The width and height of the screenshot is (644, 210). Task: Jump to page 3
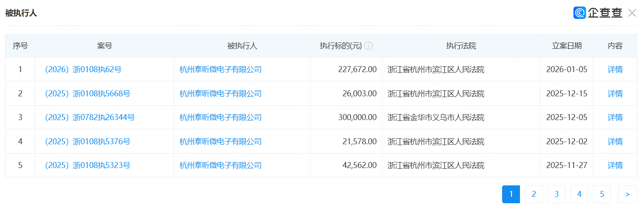(x=556, y=194)
